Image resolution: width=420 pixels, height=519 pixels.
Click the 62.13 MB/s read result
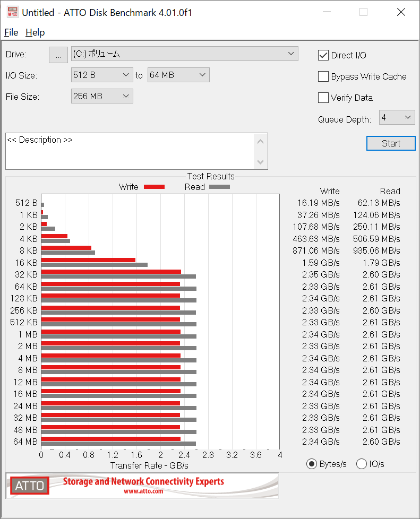[379, 203]
